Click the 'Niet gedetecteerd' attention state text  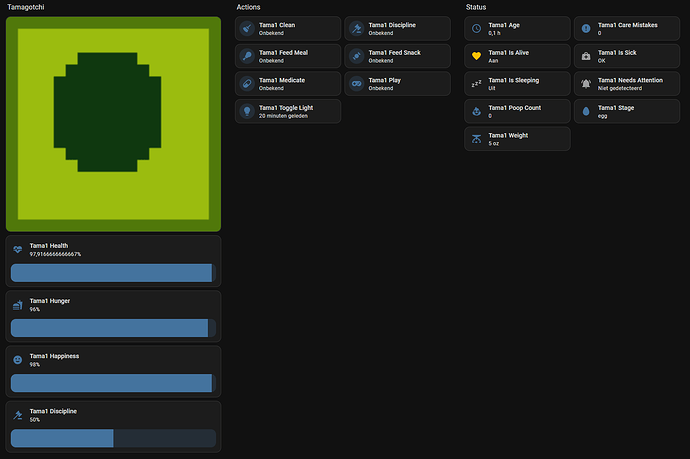pos(620,88)
